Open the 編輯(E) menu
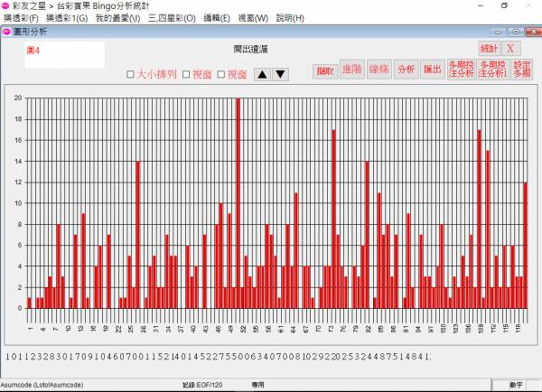 pos(218,18)
